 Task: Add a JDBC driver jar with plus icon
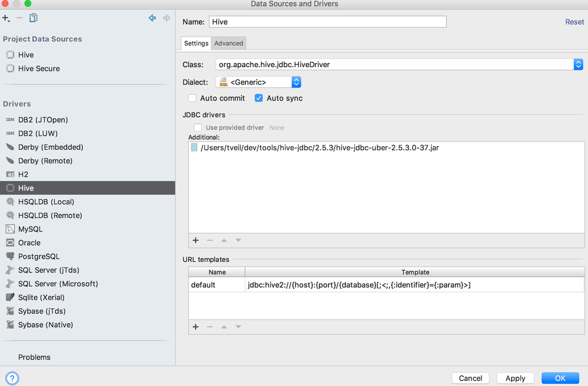pyautogui.click(x=196, y=240)
